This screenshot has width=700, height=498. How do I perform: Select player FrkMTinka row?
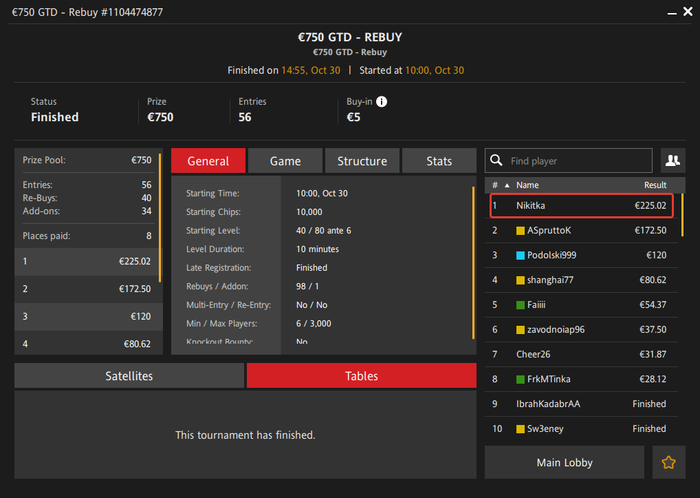(581, 379)
